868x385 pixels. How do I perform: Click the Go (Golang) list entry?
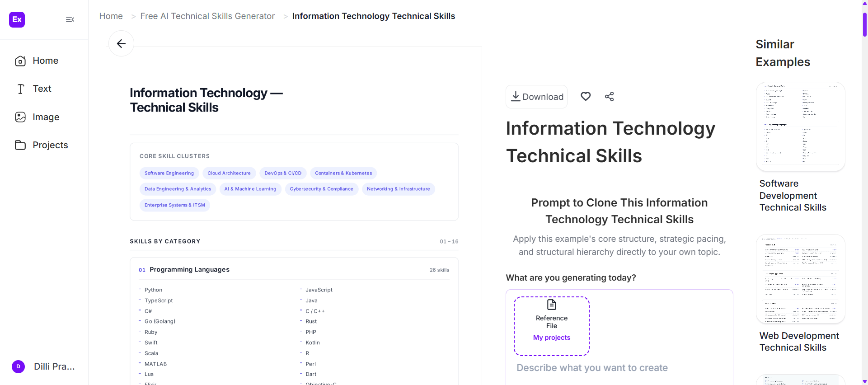point(160,322)
